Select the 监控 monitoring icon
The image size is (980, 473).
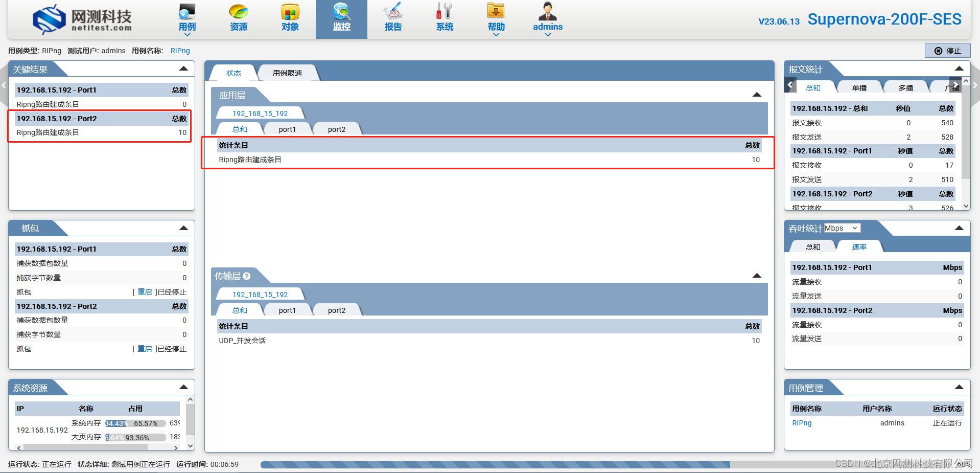pos(341,18)
